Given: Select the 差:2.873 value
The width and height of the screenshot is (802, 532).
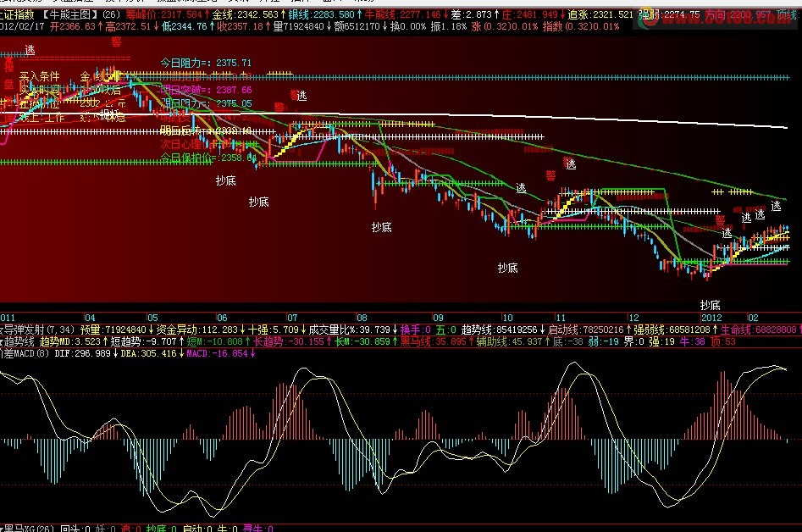Looking at the screenshot, I should coord(474,15).
